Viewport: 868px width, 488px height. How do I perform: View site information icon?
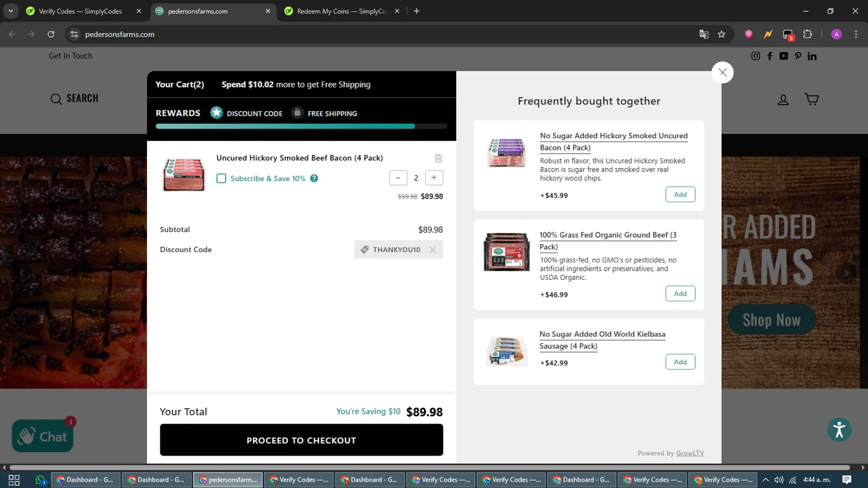(74, 34)
